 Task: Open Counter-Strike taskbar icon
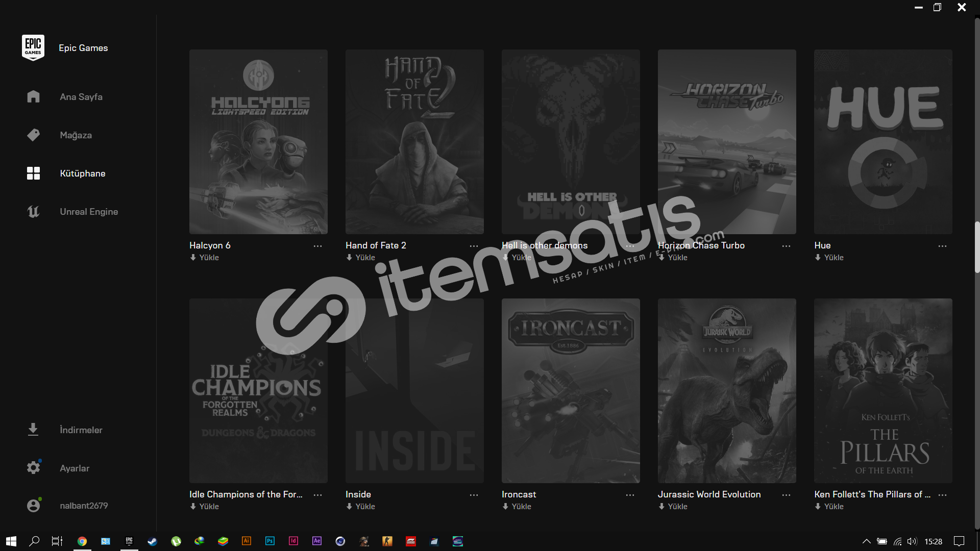coord(387,541)
